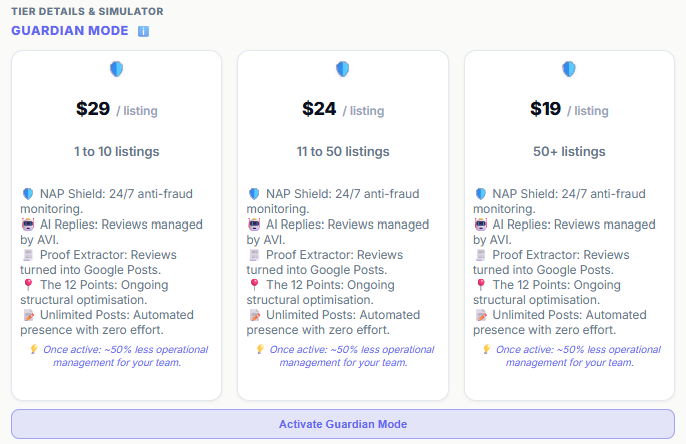Image resolution: width=686 pixels, height=444 pixels.
Task: Click the 12 Points pin icon in the $29 card
Action: coord(28,286)
